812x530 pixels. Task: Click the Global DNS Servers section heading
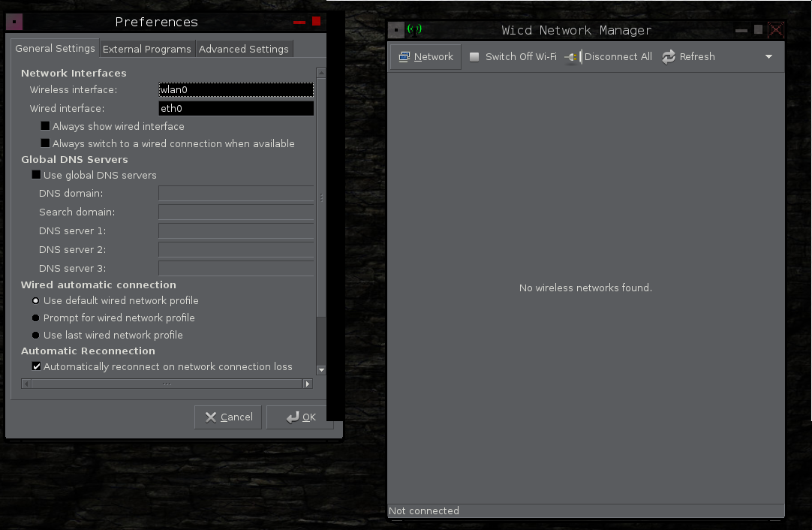click(x=74, y=160)
